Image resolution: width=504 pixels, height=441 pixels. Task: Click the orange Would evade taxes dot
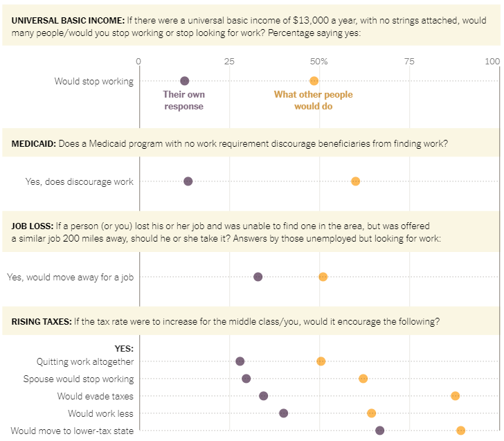tap(455, 396)
